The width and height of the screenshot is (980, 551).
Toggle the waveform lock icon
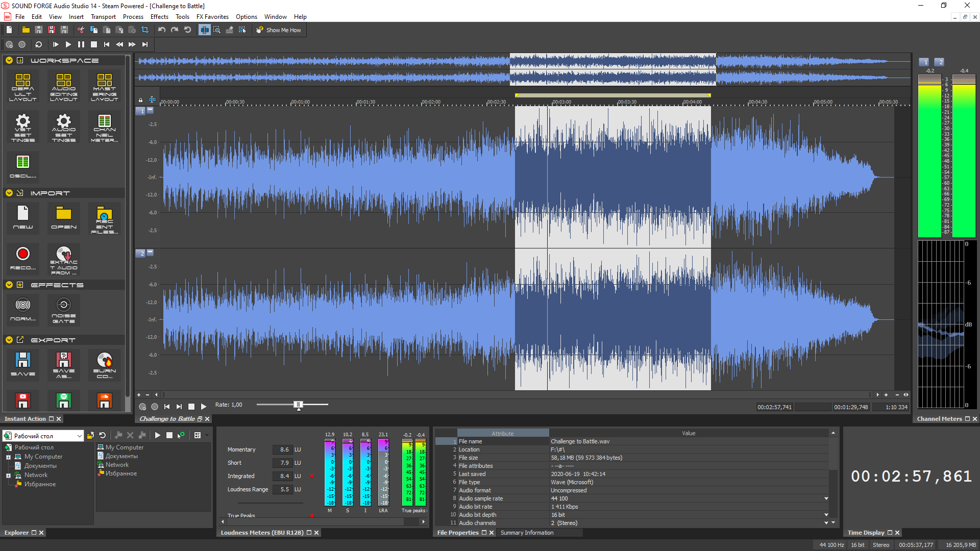tap(140, 101)
